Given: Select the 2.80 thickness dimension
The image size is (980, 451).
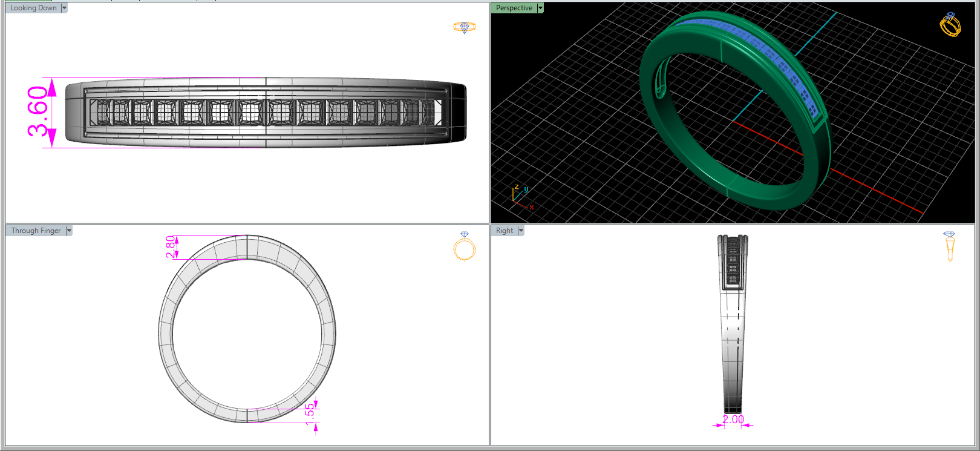Looking at the screenshot, I should click(171, 247).
